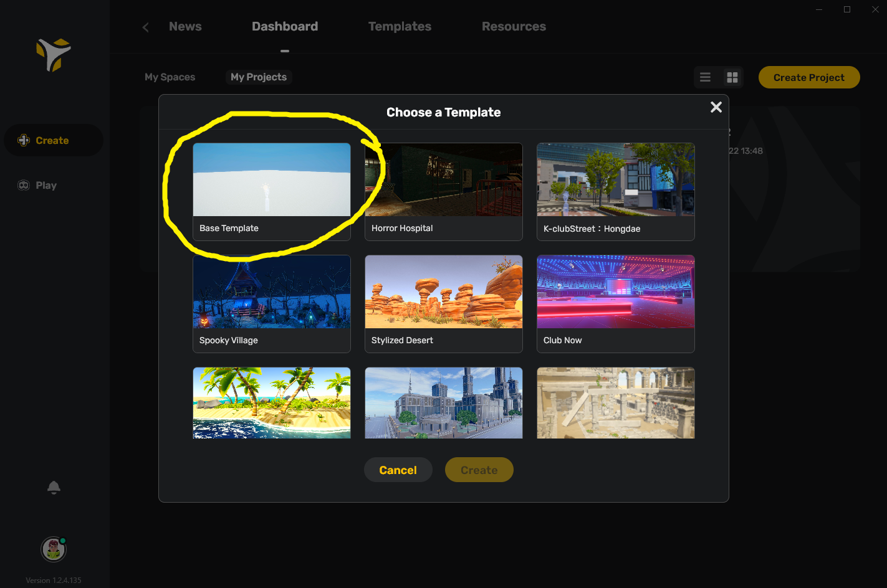Pick the Stylized Desert template
Screen dimensions: 887x588
pyautogui.click(x=443, y=292)
